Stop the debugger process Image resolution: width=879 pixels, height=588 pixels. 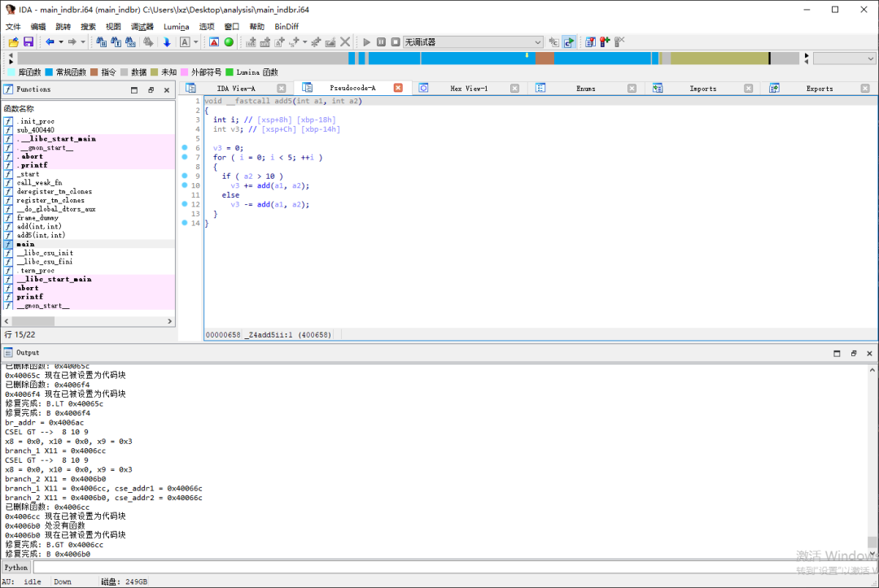(x=396, y=42)
